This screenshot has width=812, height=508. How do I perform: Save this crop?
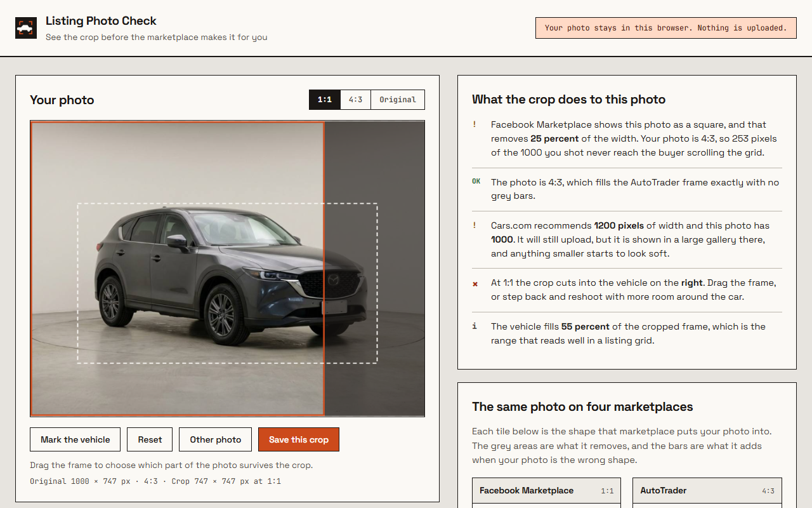[299, 439]
